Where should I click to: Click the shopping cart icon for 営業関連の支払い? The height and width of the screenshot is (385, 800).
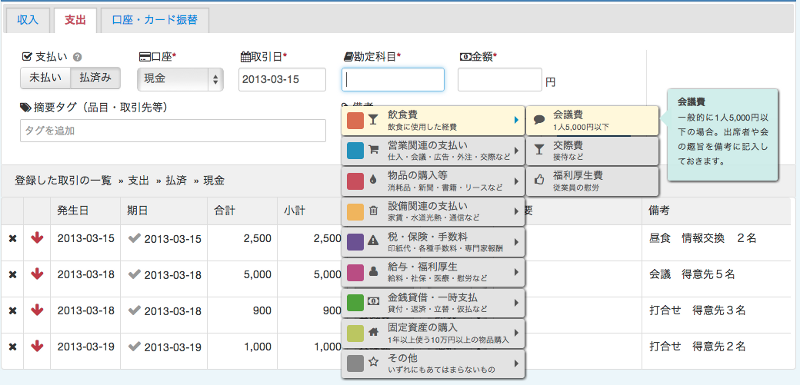[x=373, y=150]
